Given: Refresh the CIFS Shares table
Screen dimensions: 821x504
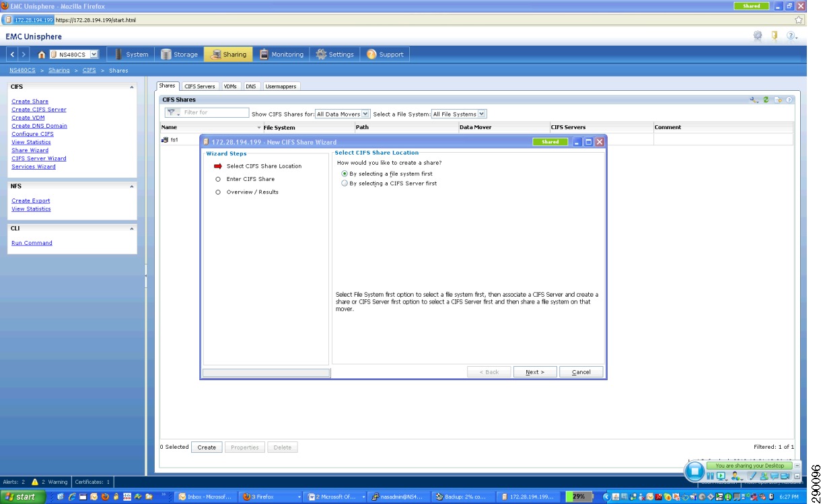Looking at the screenshot, I should pos(766,100).
